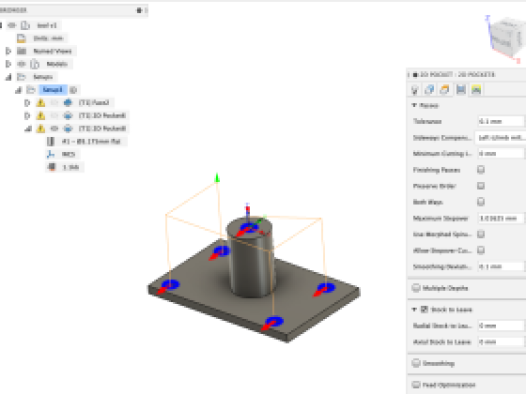Check the Multiple Depths option
The image size is (526, 394).
[x=416, y=288]
